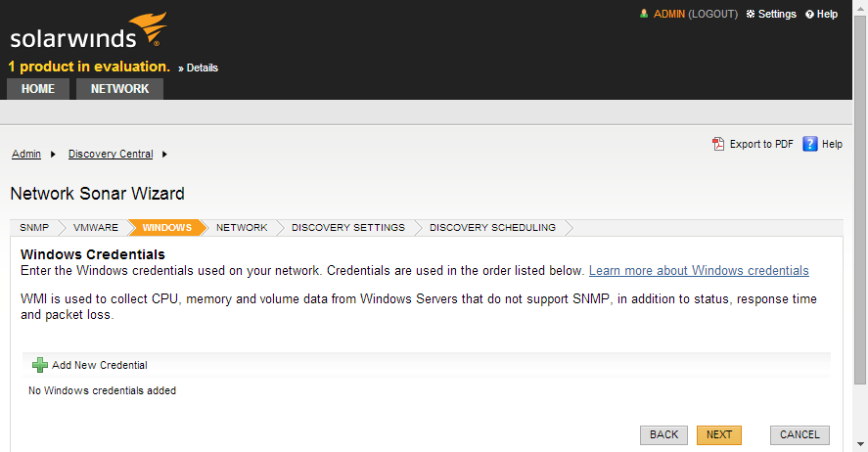Viewport: 868px width, 452px height.
Task: Click the CANCEL button
Action: tap(799, 434)
